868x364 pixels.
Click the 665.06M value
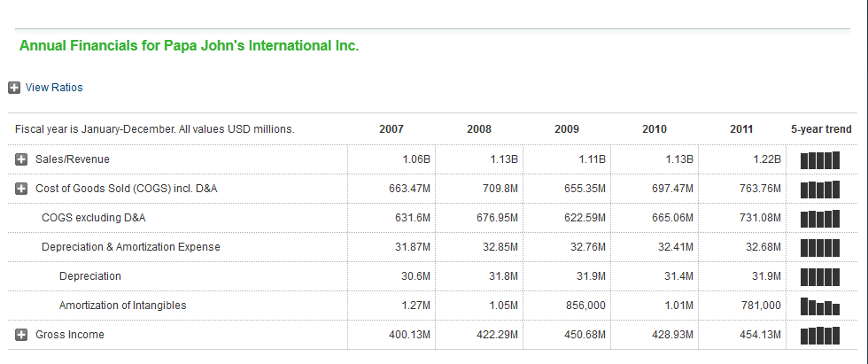(672, 218)
